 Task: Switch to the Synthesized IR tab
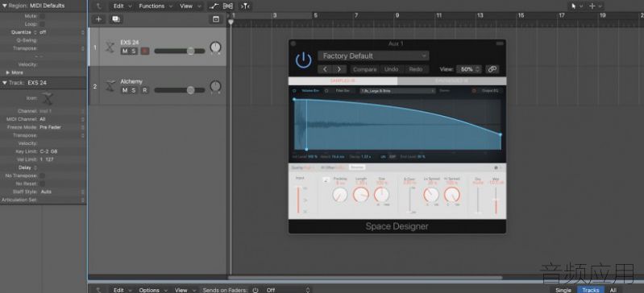tap(452, 80)
